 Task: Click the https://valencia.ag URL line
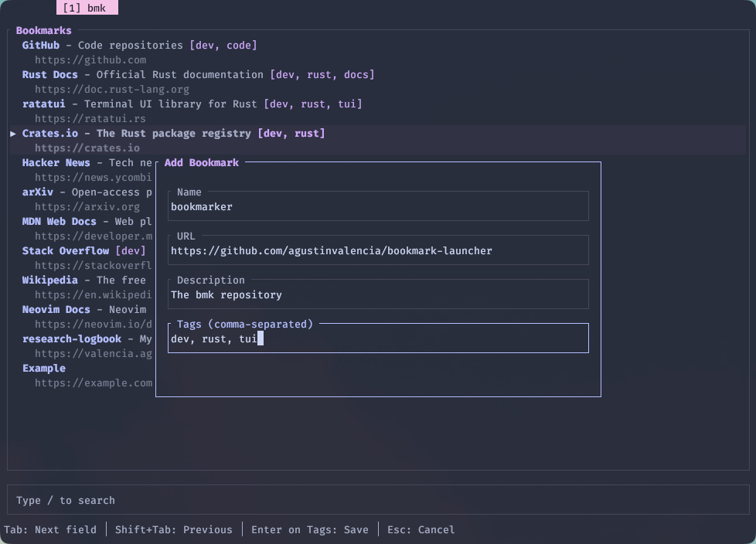[x=94, y=354]
